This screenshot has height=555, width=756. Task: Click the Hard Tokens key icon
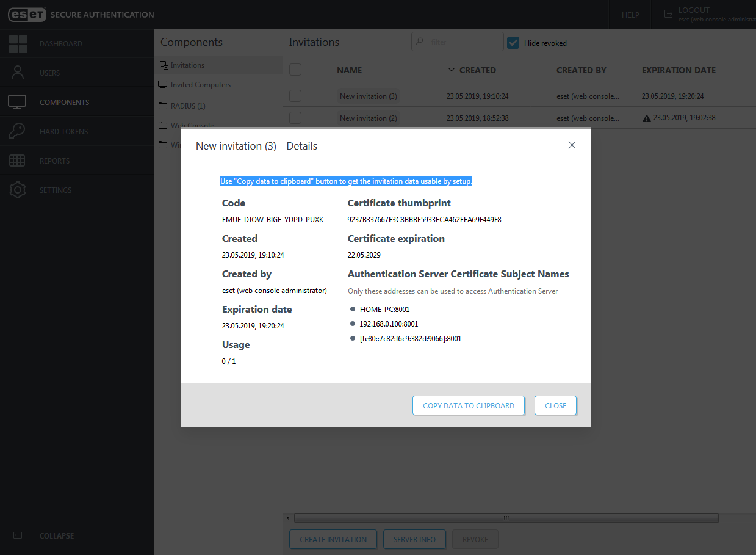(x=18, y=131)
